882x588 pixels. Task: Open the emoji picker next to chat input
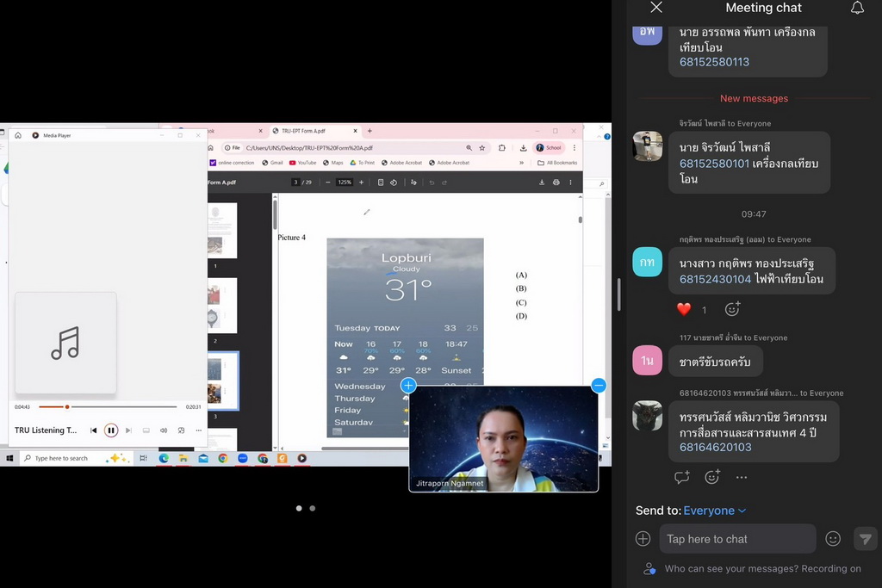833,539
